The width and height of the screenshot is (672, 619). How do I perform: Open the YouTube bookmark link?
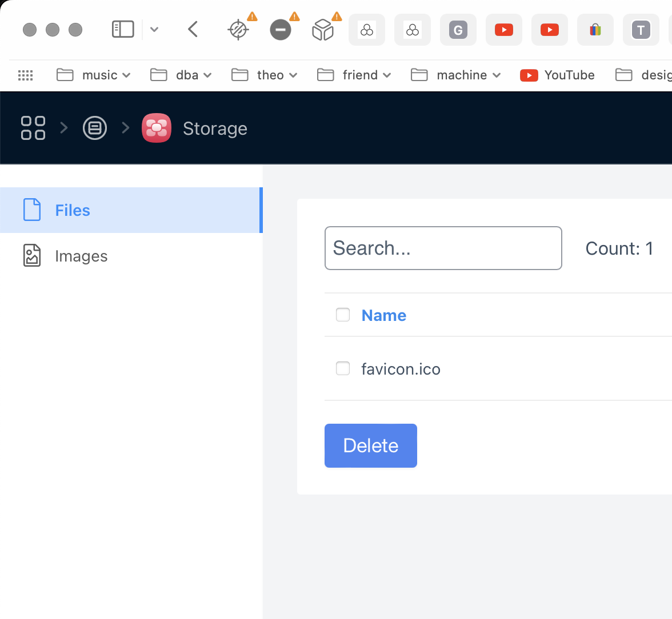[x=557, y=75]
